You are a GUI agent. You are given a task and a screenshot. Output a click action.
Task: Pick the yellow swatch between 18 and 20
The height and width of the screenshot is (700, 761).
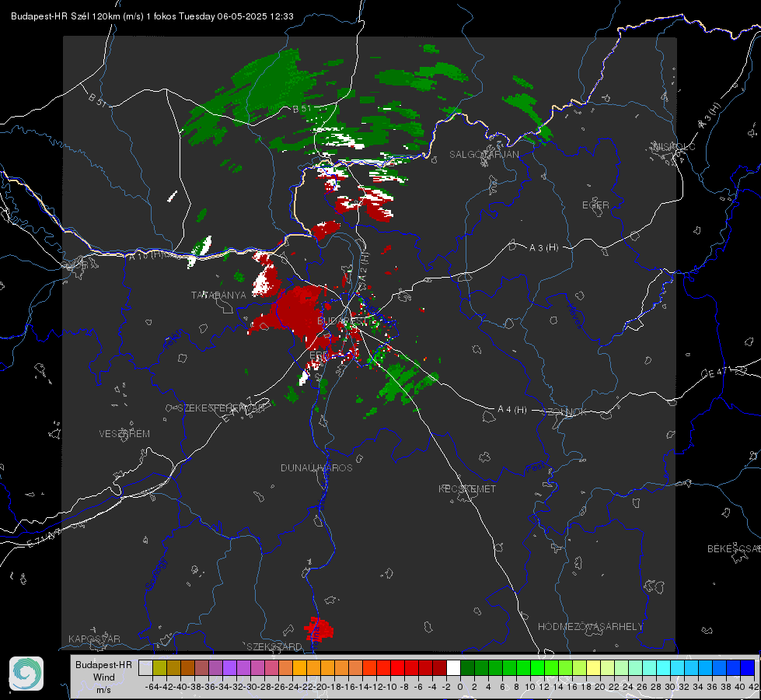click(x=594, y=667)
